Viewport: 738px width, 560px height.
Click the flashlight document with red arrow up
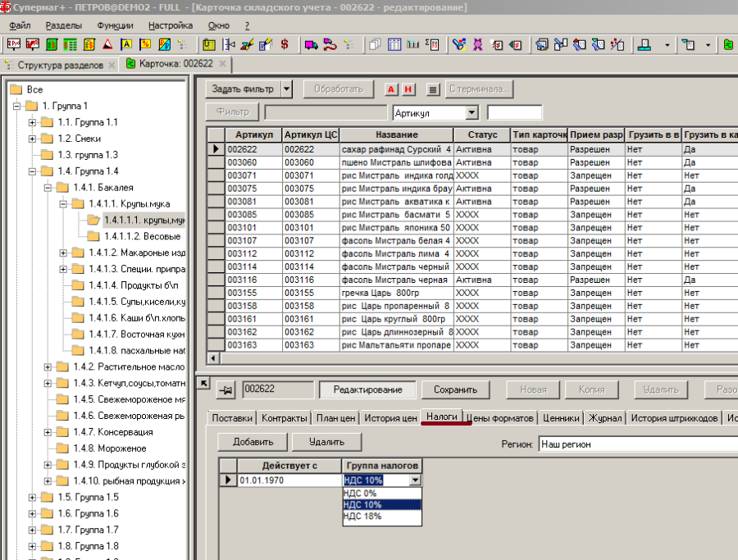coord(580,45)
